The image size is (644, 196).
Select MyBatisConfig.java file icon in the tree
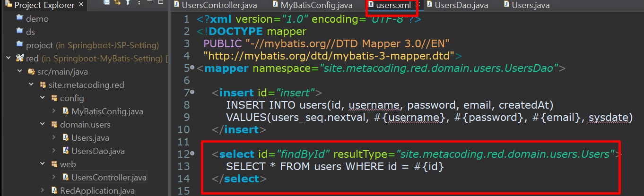66,111
